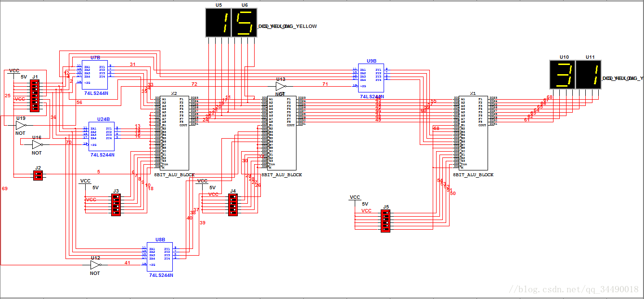Select the U6 hex display showing 5
644x299 pixels.
[x=245, y=23]
